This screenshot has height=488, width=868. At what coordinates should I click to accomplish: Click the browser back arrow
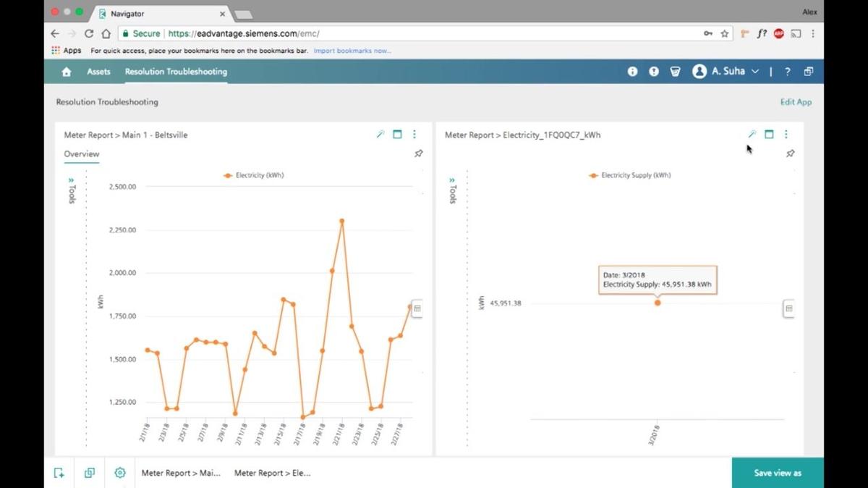[x=55, y=33]
